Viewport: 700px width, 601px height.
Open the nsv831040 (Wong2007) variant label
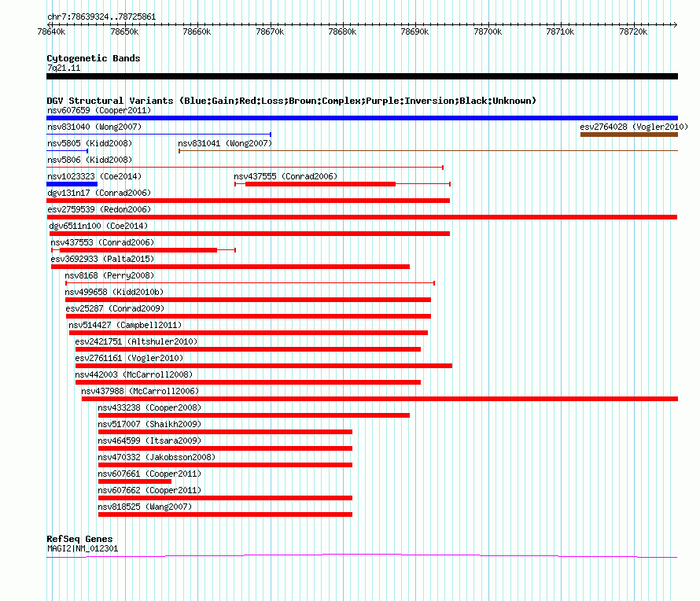coord(94,127)
